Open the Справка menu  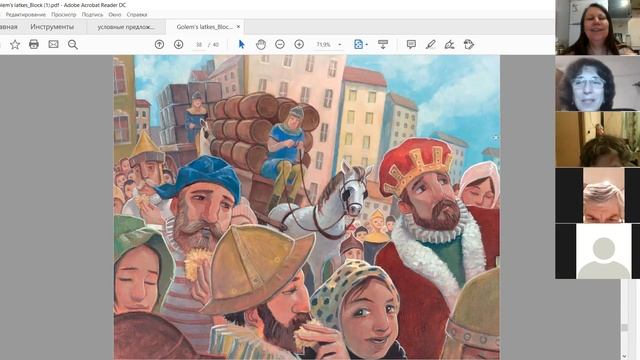point(137,14)
